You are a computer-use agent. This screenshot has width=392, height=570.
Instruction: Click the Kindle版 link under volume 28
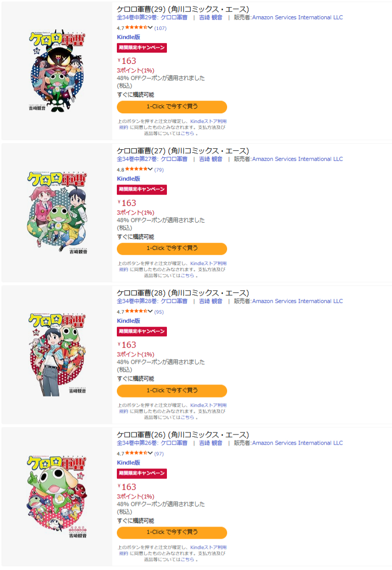(128, 321)
